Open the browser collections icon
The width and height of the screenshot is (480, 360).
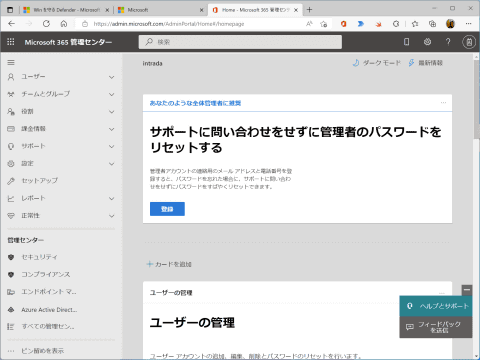[x=432, y=24]
